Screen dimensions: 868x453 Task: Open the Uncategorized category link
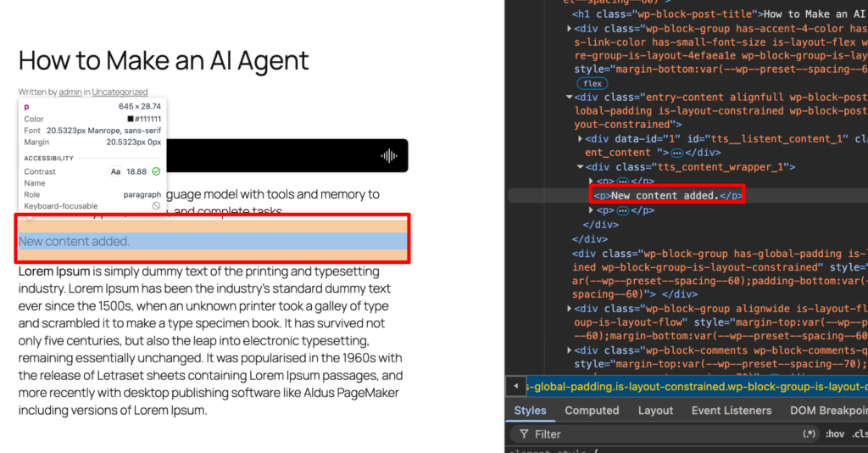point(120,92)
